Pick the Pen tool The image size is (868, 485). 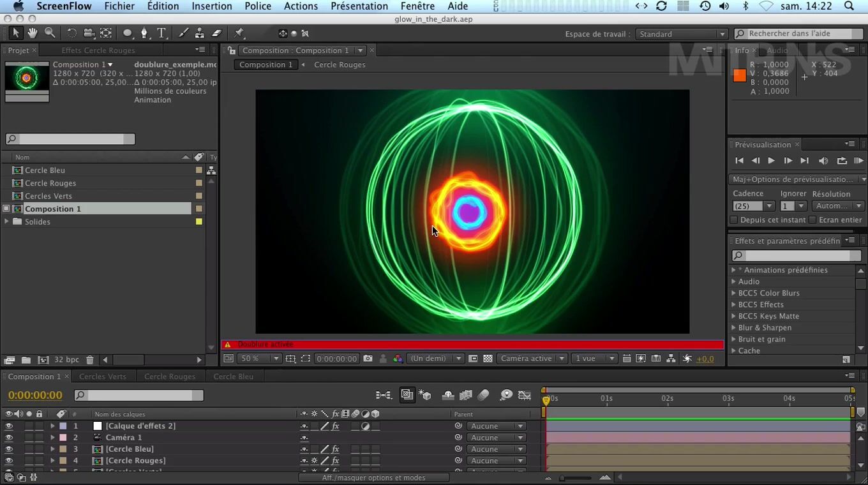(144, 33)
